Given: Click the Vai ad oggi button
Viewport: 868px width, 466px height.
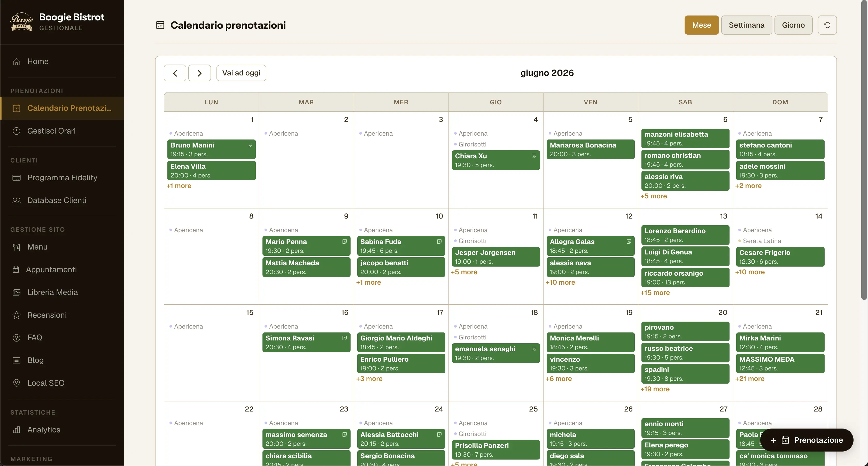Looking at the screenshot, I should tap(241, 73).
